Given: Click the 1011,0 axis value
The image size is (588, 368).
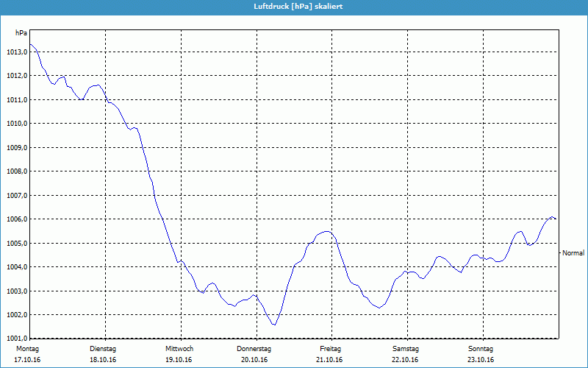Looking at the screenshot, I should (x=16, y=99).
